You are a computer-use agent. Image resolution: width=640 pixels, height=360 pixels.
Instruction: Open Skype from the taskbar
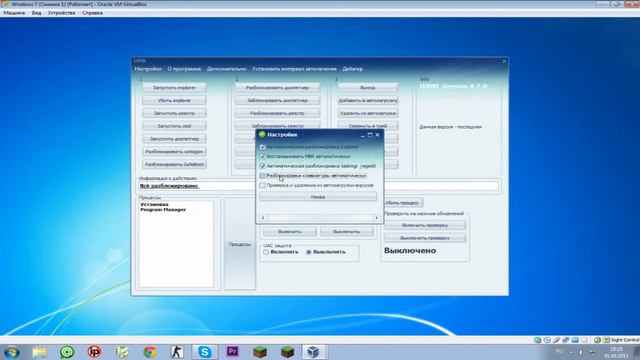tap(204, 352)
